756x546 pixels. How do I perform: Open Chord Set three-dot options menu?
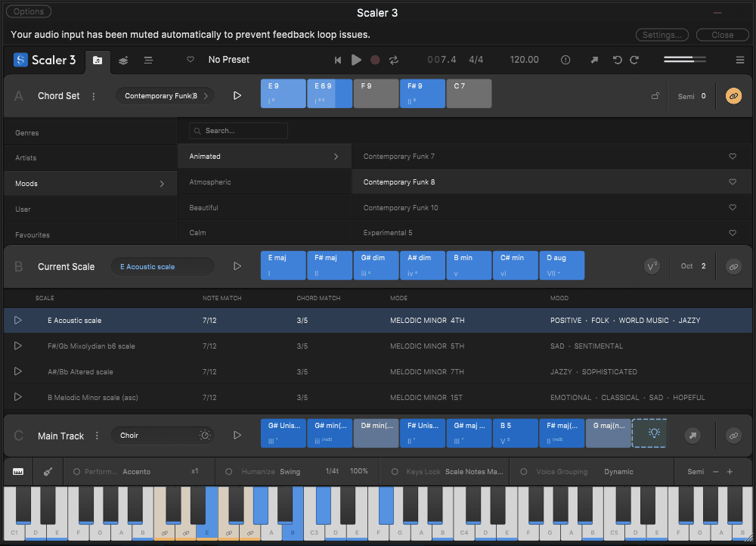(x=94, y=96)
